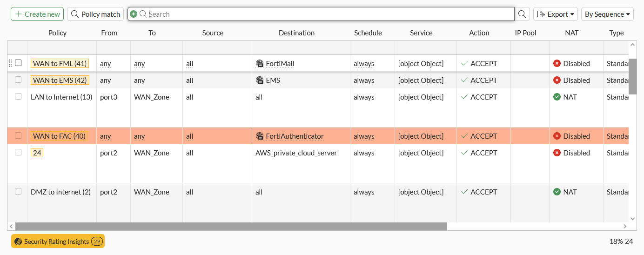Click the green NAT enabled icon for LAN to Internet
Image resolution: width=644 pixels, height=255 pixels.
[x=557, y=97]
